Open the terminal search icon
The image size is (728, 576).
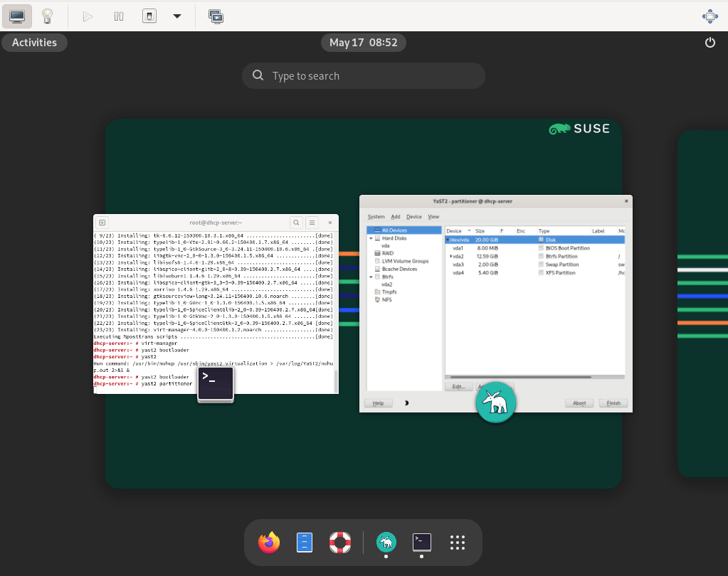click(x=296, y=222)
